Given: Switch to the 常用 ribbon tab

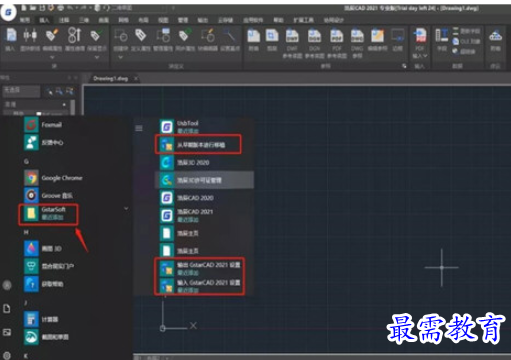Looking at the screenshot, I should (x=24, y=20).
